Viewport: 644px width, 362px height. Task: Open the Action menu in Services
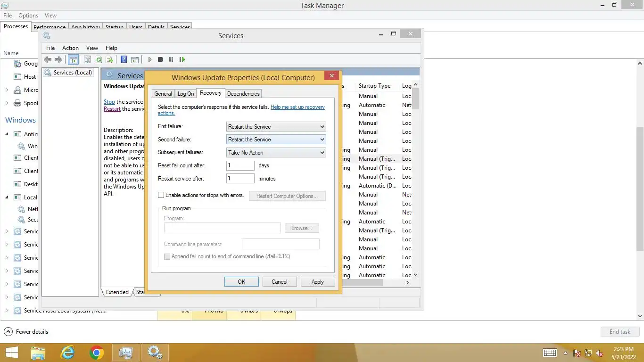tap(70, 48)
